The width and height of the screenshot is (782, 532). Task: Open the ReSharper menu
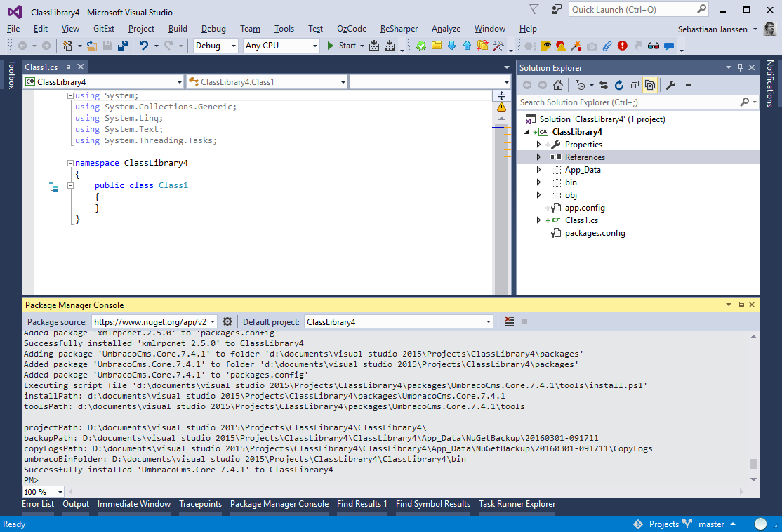coord(399,29)
